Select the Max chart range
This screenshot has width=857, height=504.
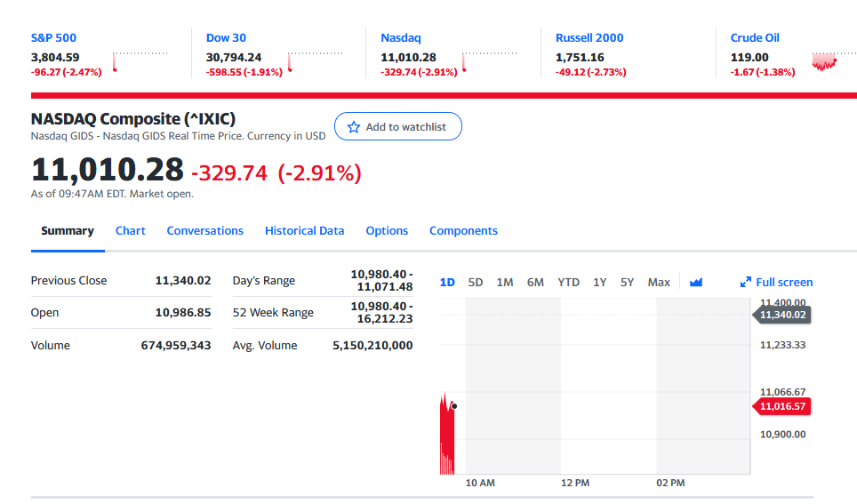(659, 282)
